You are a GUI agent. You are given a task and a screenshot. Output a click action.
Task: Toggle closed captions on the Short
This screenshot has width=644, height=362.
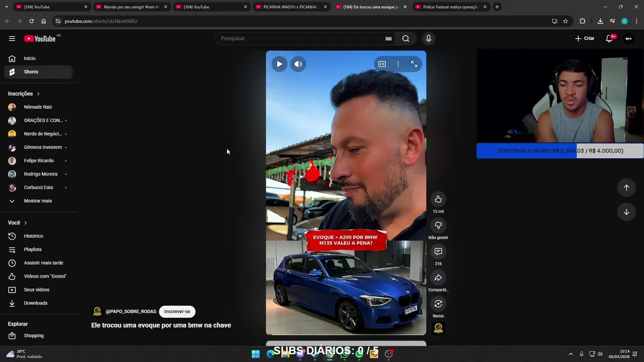tap(382, 64)
